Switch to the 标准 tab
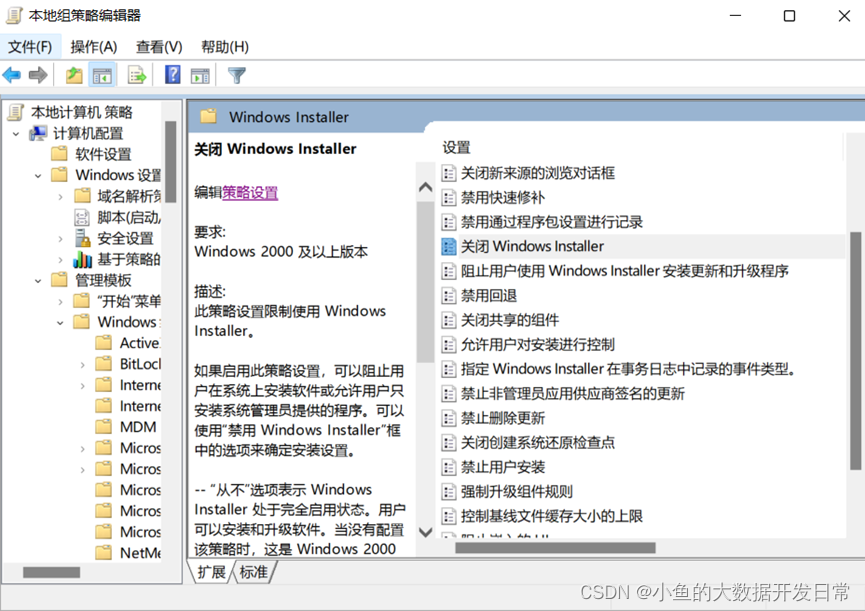 pos(254,572)
